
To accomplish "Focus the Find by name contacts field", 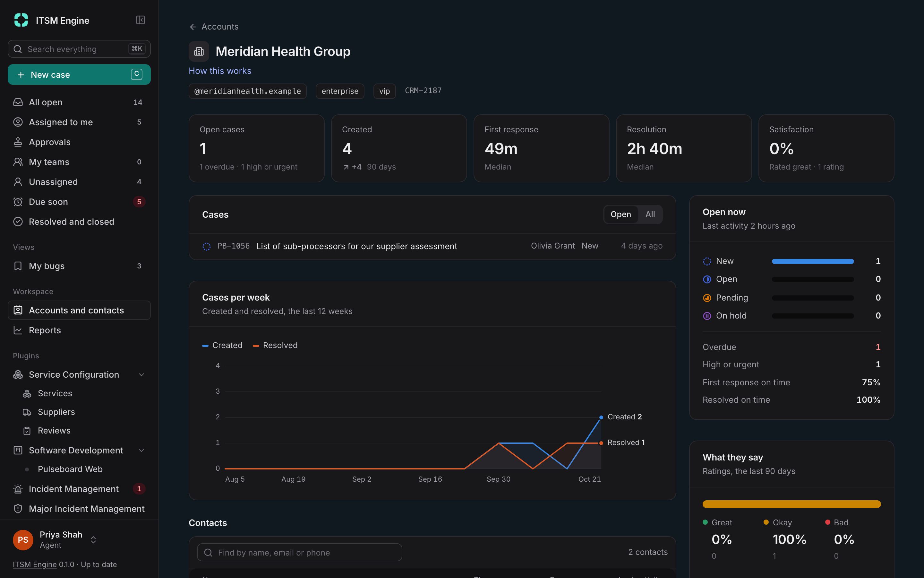I will point(299,552).
